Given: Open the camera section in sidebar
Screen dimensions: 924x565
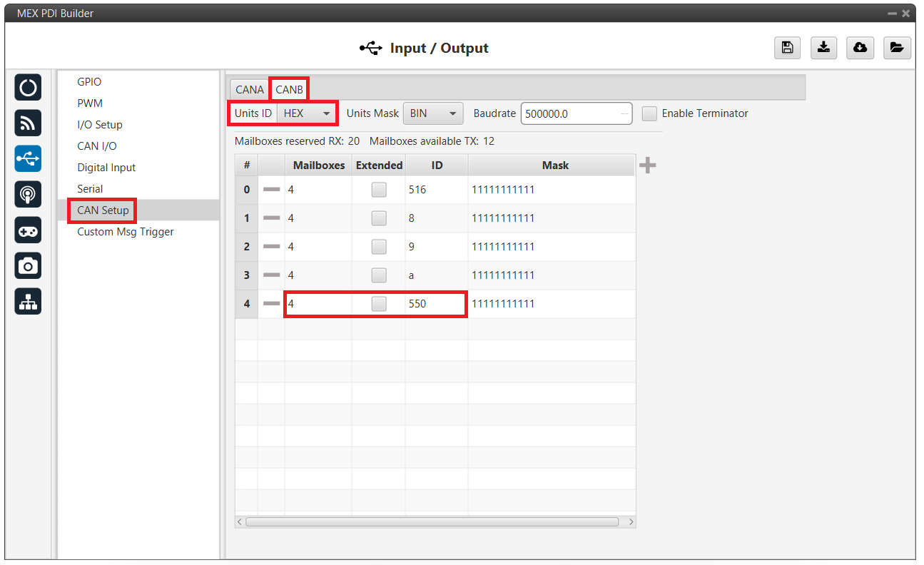Looking at the screenshot, I should tap(28, 266).
